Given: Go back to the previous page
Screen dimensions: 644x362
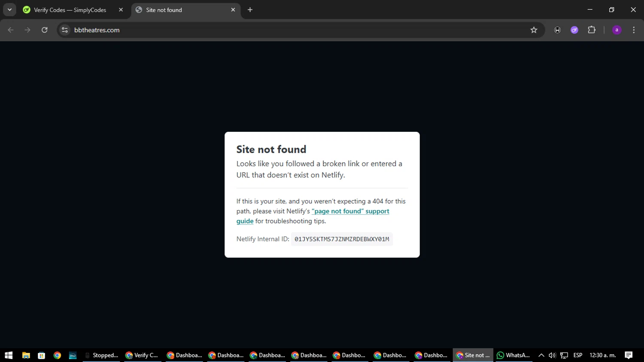Looking at the screenshot, I should click(11, 30).
